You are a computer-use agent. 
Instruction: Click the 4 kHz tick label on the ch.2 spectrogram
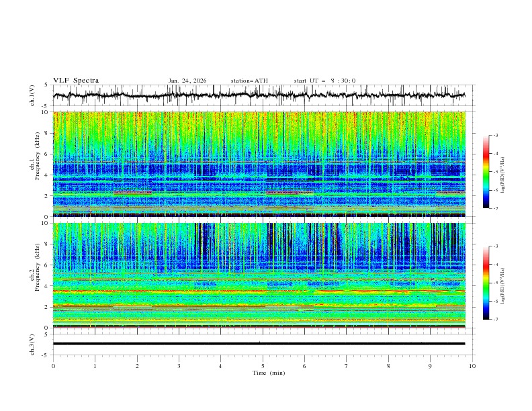pos(48,286)
